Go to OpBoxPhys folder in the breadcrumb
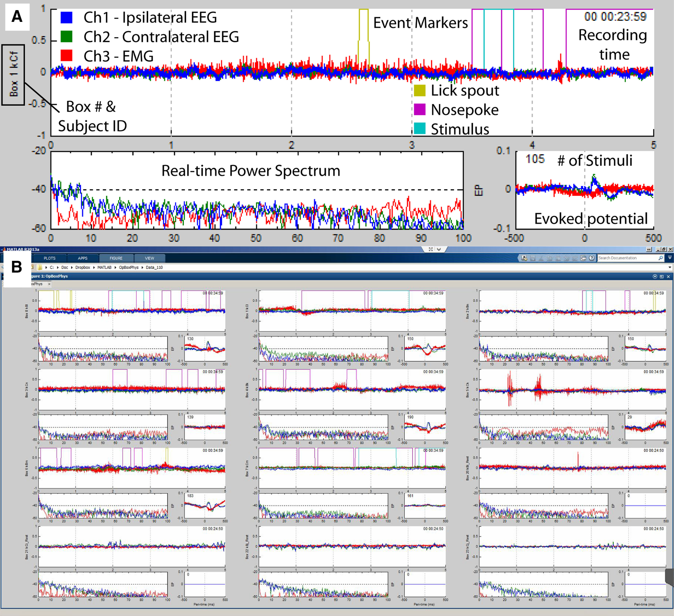The width and height of the screenshot is (674, 616). (129, 267)
